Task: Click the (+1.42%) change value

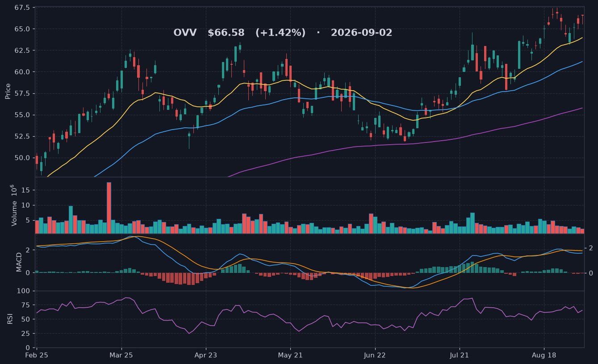Action: coord(280,33)
